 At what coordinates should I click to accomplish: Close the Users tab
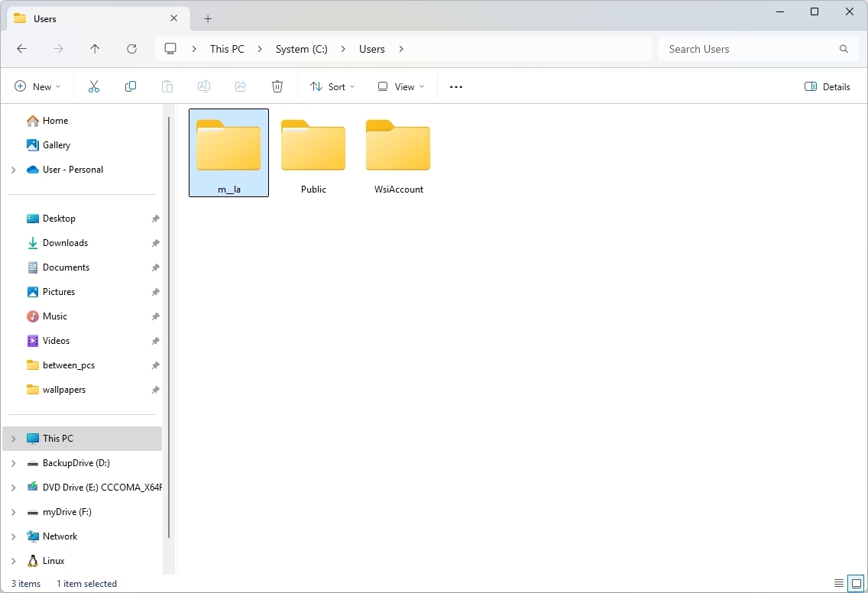point(173,18)
